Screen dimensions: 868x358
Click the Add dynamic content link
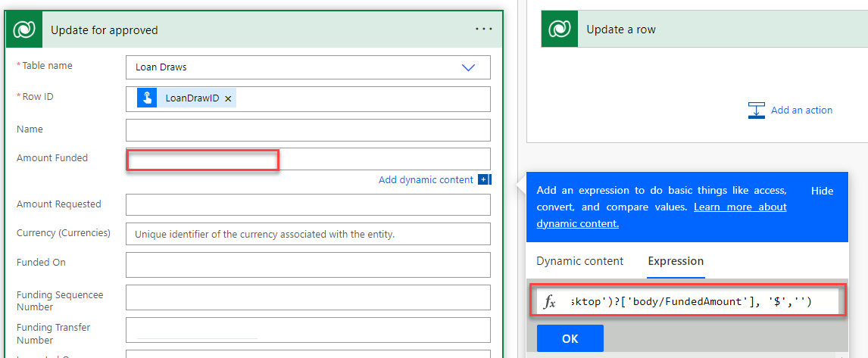click(x=426, y=180)
